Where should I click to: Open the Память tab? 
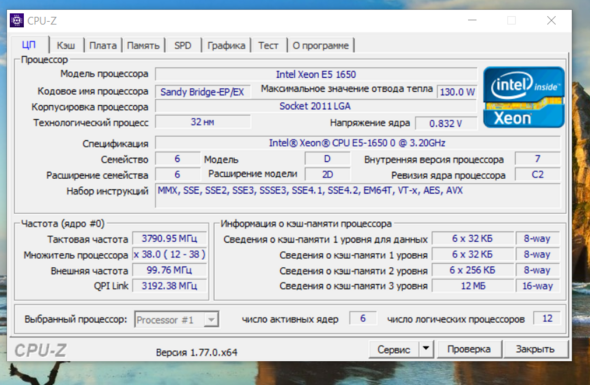click(143, 46)
